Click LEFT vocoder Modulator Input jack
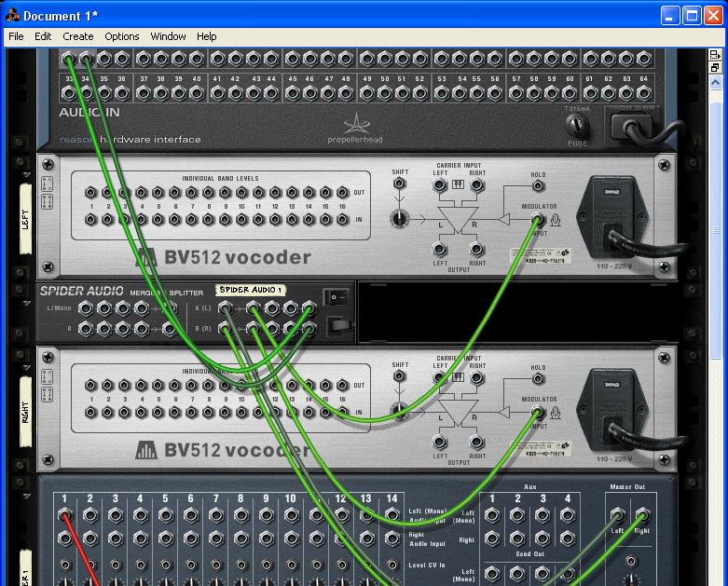This screenshot has height=586, width=728. pyautogui.click(x=538, y=219)
